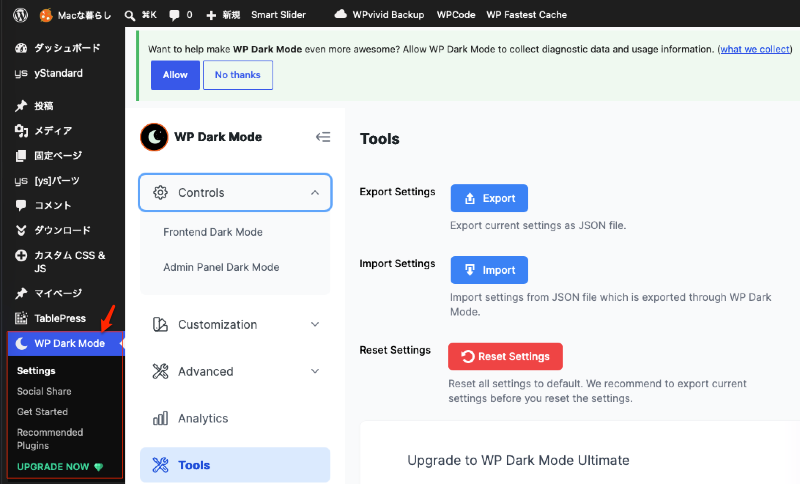Click the No thanks button

pyautogui.click(x=238, y=75)
